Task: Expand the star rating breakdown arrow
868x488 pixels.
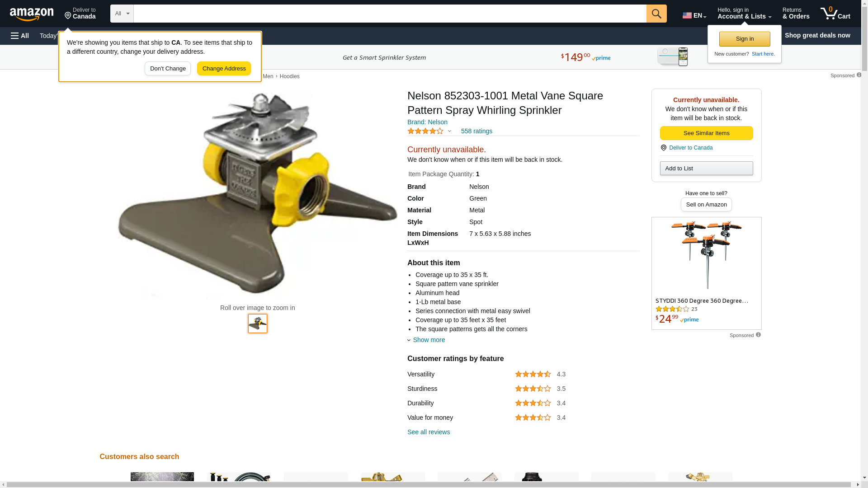Action: click(x=449, y=131)
